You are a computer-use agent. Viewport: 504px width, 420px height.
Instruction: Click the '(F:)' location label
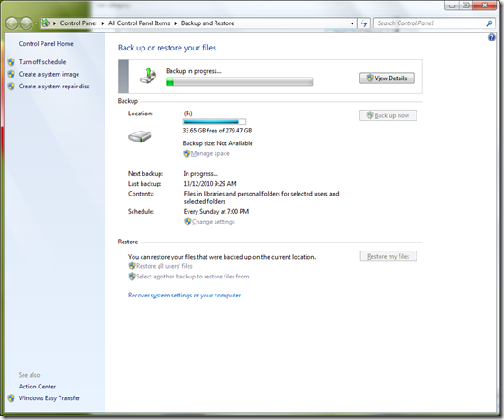(188, 114)
